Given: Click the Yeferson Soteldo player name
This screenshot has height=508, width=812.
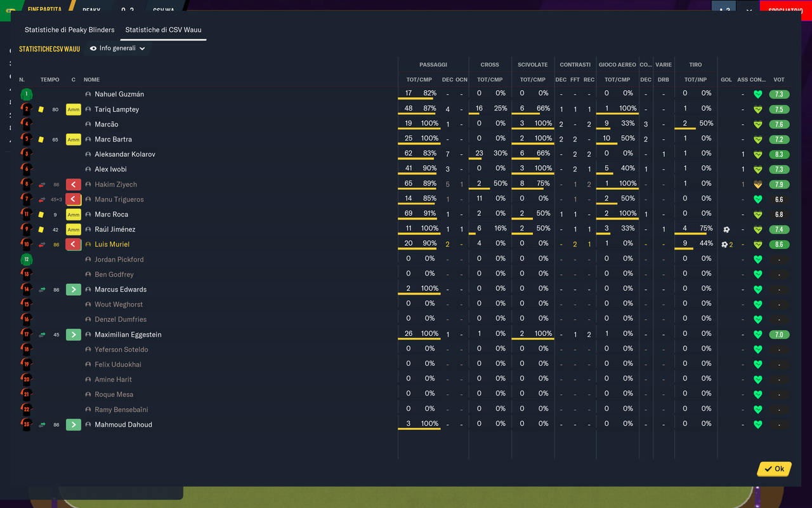Looking at the screenshot, I should (122, 350).
